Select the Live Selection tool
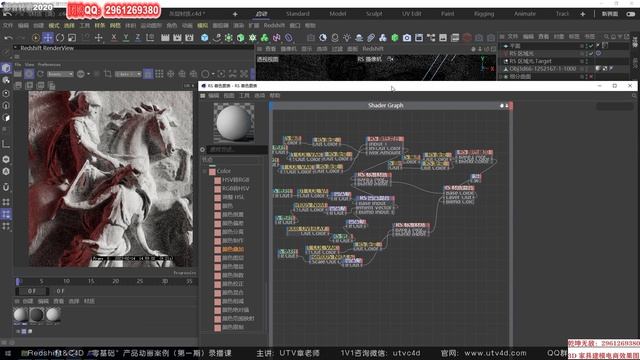The image size is (640, 360). point(36,38)
